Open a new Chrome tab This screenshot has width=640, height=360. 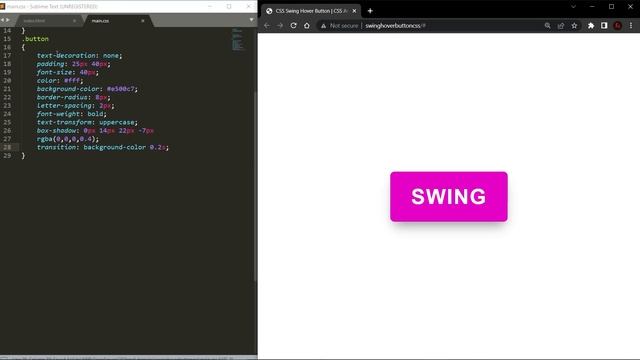[x=370, y=11]
